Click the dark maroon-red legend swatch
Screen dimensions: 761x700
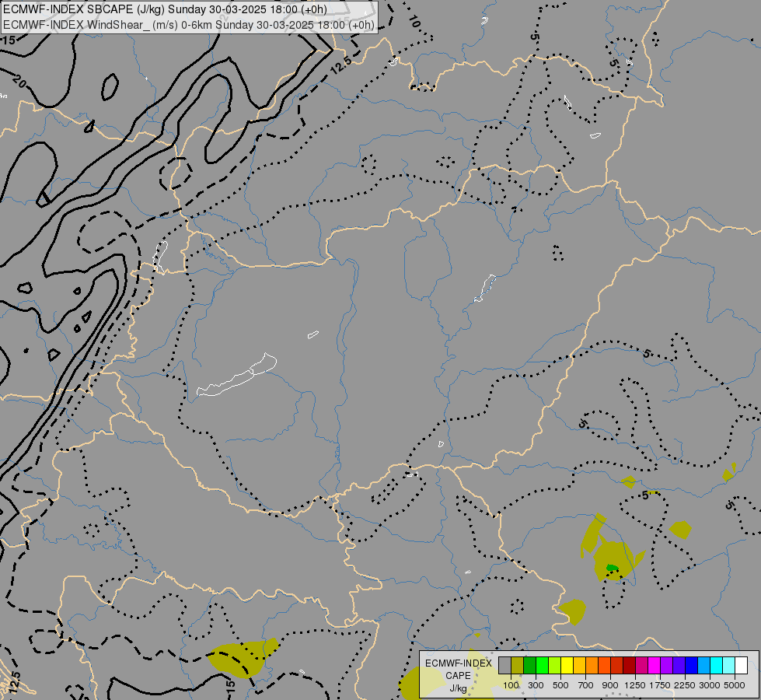coord(629,665)
